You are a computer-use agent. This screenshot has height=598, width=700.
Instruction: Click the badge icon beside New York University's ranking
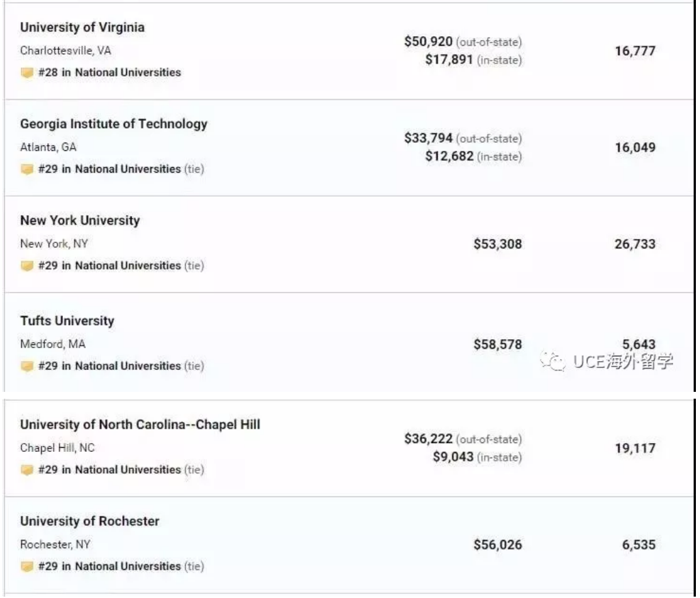[27, 266]
